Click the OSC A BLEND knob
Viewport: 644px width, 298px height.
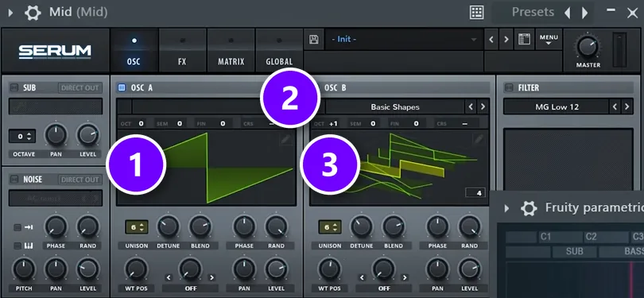pyautogui.click(x=200, y=226)
